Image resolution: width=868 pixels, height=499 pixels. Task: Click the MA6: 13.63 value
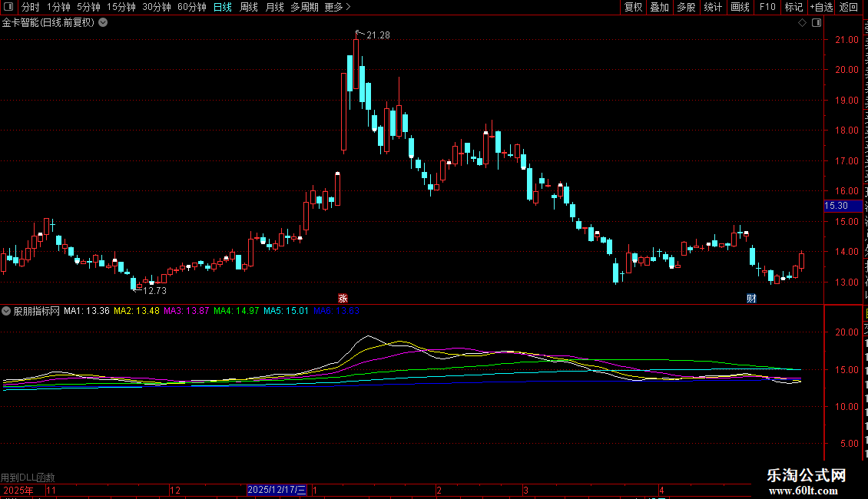336,311
